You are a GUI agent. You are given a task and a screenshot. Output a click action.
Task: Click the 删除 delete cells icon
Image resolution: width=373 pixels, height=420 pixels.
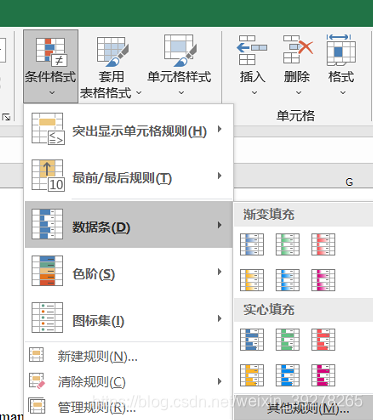click(x=298, y=49)
